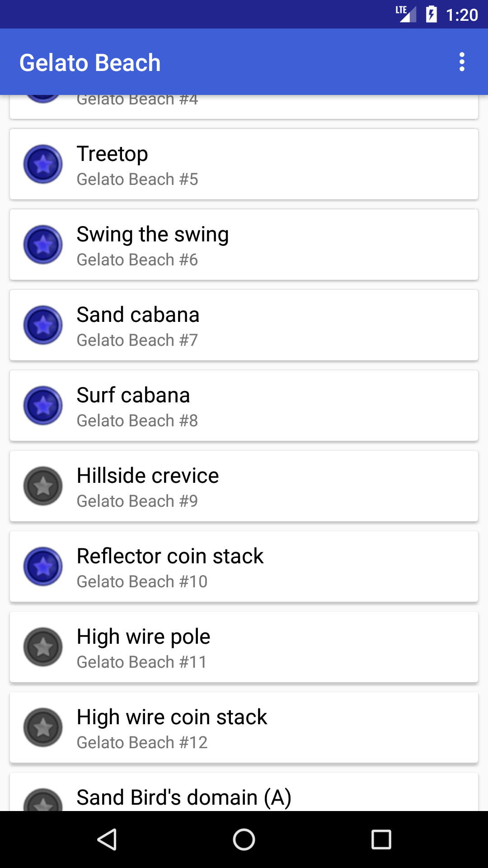Viewport: 488px width, 868px height.
Task: Tap the gray High wire coin stack icon
Action: tap(43, 727)
